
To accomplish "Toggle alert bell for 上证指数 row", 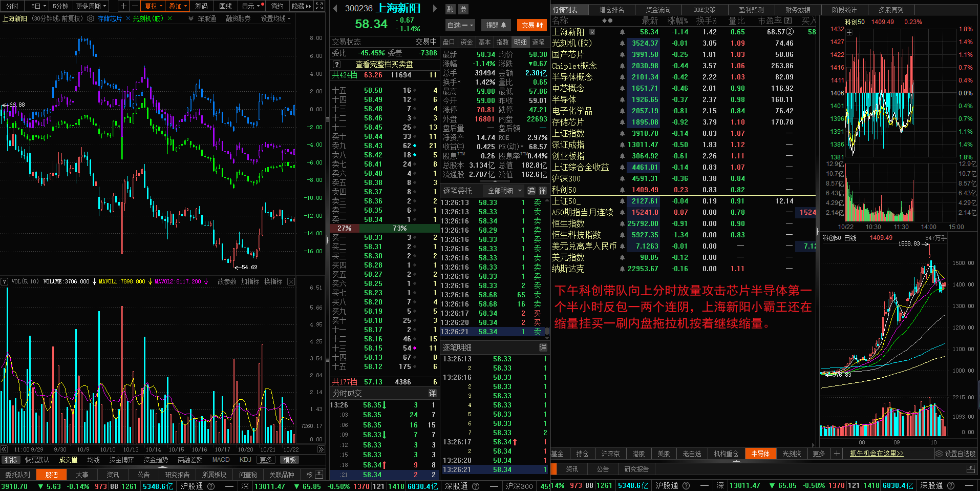I will point(622,133).
